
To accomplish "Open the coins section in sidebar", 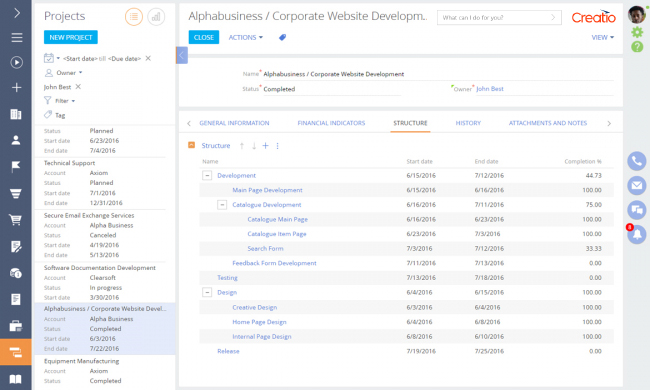I will pos(16,273).
